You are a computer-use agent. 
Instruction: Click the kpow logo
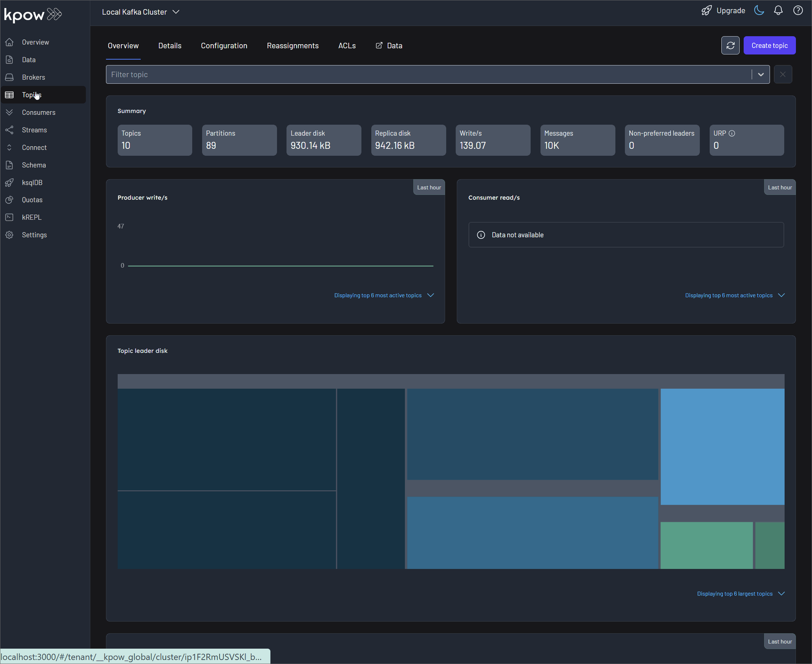(33, 15)
